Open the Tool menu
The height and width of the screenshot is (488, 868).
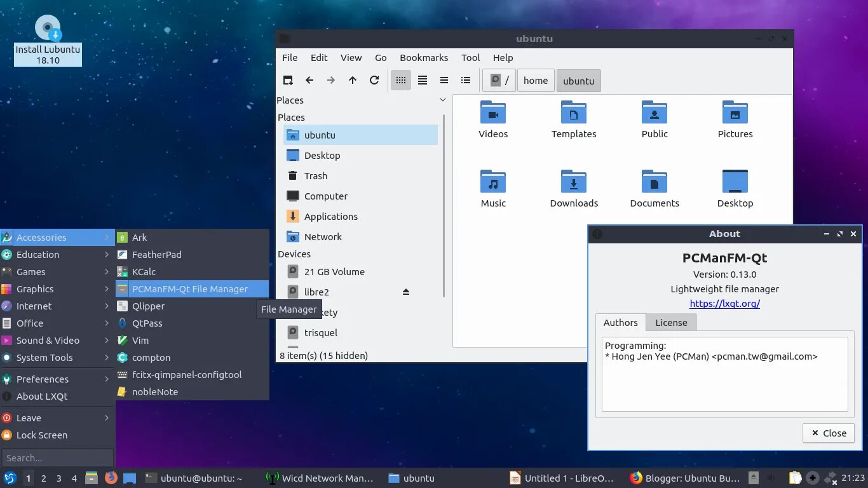point(471,57)
